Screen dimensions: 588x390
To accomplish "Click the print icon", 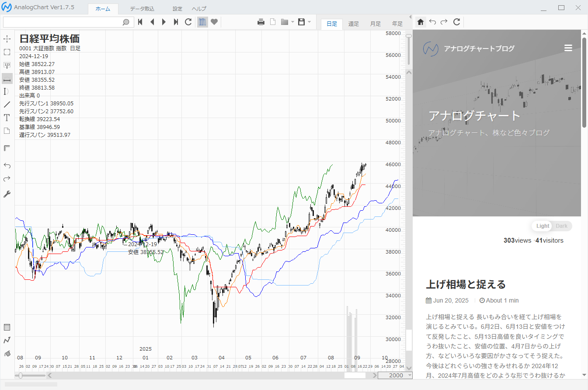I will [x=261, y=22].
